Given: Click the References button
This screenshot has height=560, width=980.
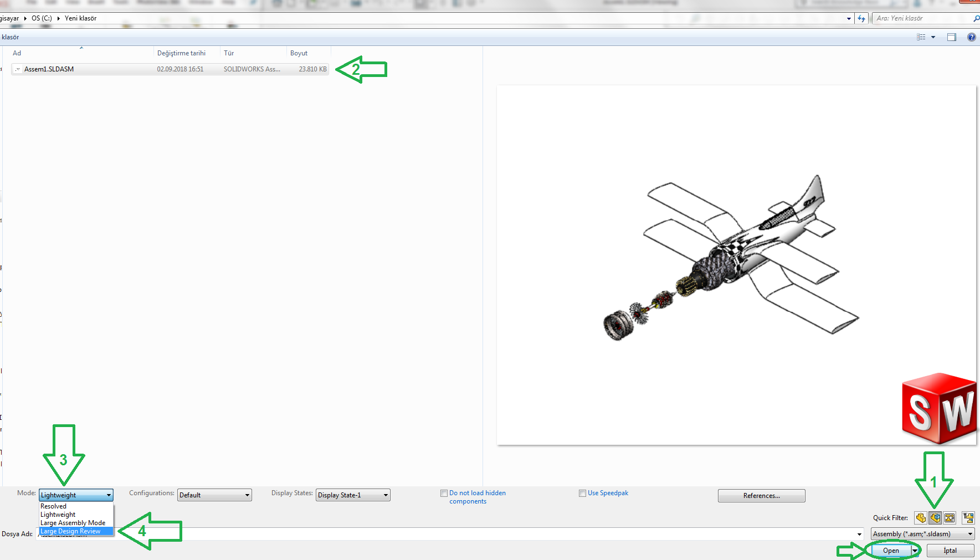Looking at the screenshot, I should click(761, 496).
